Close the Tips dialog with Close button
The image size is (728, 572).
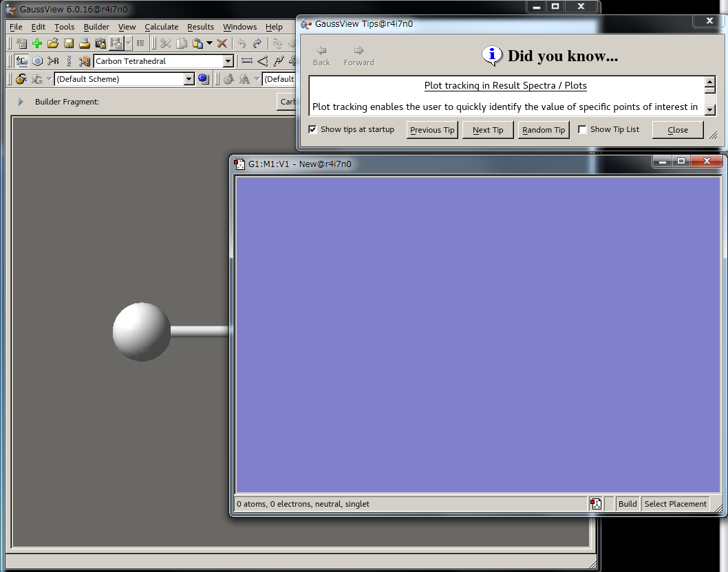[678, 130]
